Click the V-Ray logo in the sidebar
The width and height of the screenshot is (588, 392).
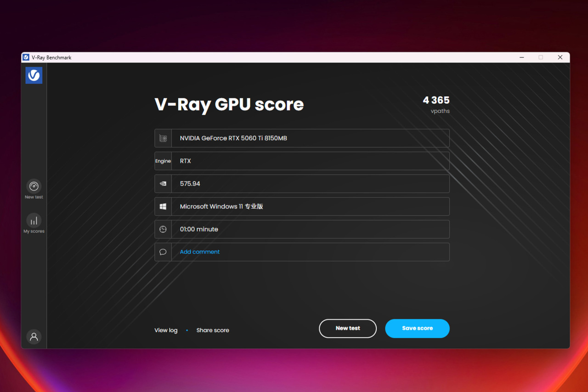(34, 75)
